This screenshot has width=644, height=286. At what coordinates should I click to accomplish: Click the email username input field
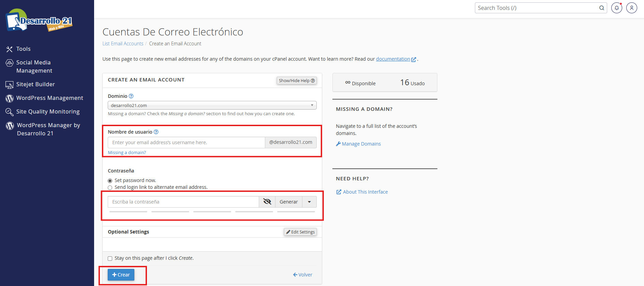coord(186,142)
